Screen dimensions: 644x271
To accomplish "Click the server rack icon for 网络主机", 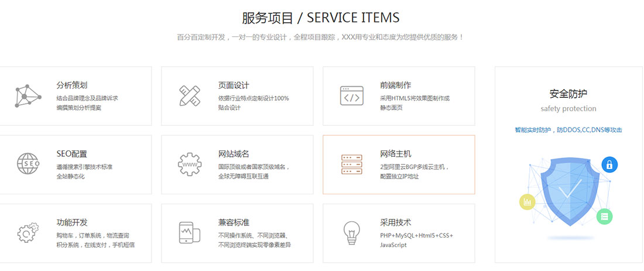I will pos(351,164).
